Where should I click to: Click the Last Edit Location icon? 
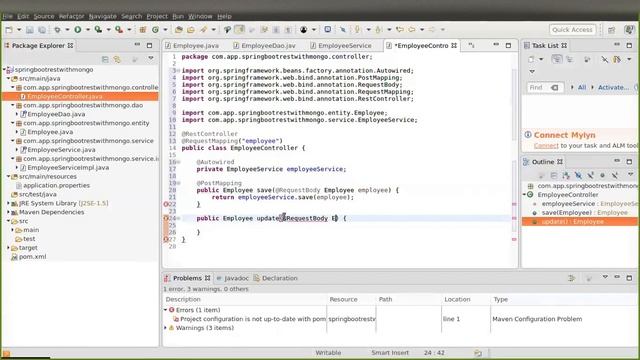point(400,29)
